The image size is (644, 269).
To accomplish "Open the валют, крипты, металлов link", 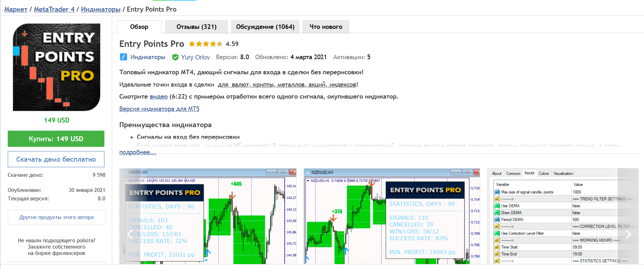I will point(287,85).
